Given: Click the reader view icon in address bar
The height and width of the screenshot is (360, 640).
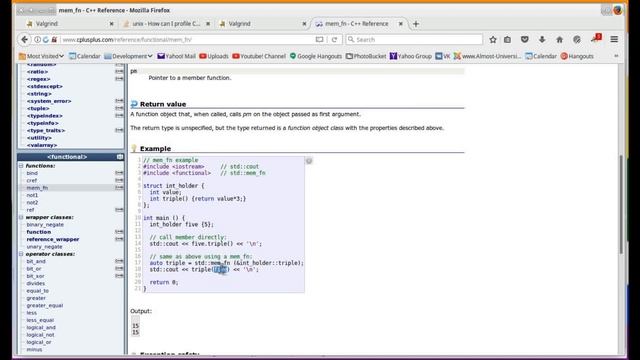Looking at the screenshot, I should pyautogui.click(x=319, y=40).
